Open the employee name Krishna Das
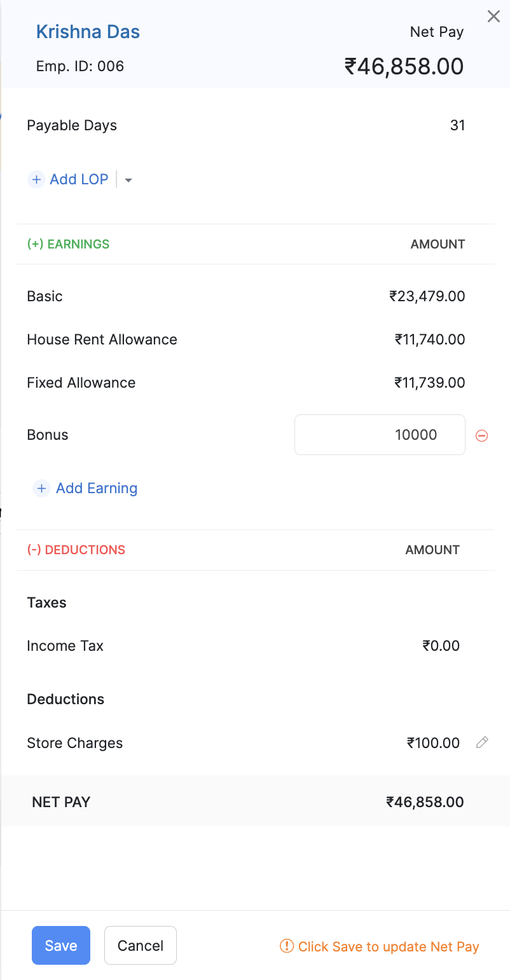This screenshot has width=510, height=980. pos(88,32)
